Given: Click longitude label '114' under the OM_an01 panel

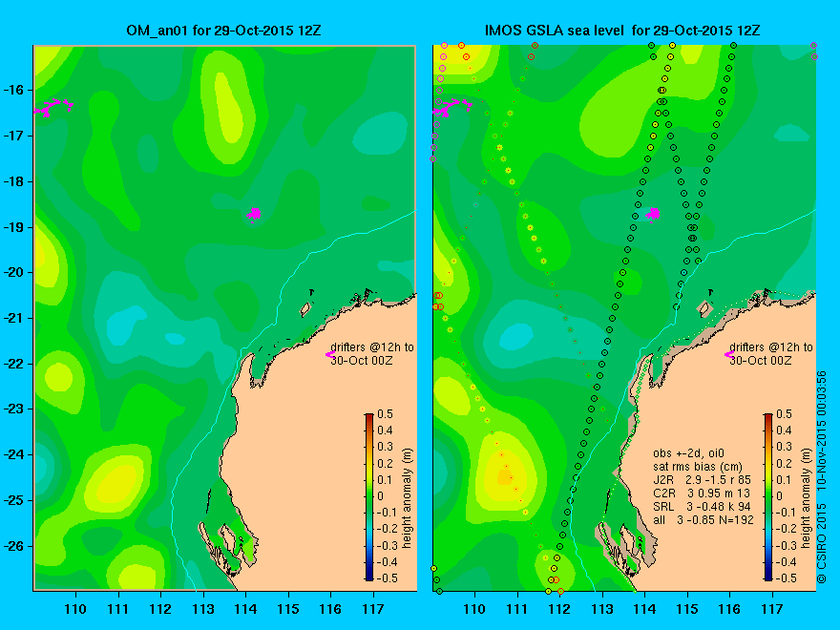Looking at the screenshot, I should pyautogui.click(x=246, y=609).
